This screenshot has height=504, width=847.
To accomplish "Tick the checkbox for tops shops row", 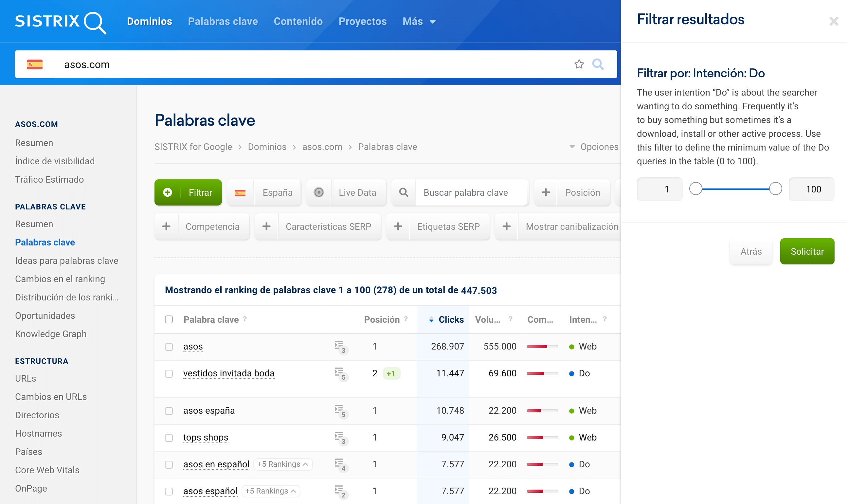I will pyautogui.click(x=169, y=438).
